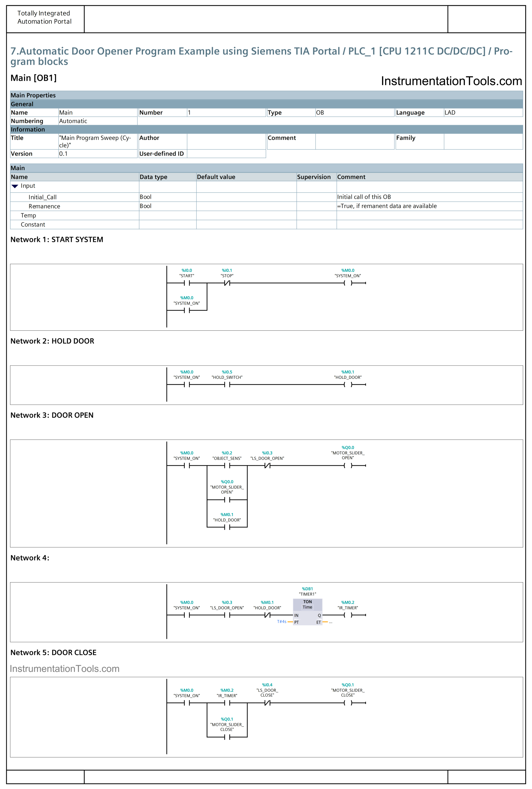Click the Title value "Main Program Sweep (Cycle)"

pos(95,141)
